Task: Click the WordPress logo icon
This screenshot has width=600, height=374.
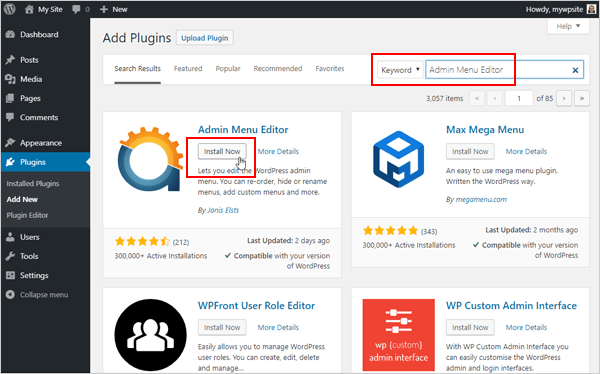Action: (x=10, y=9)
